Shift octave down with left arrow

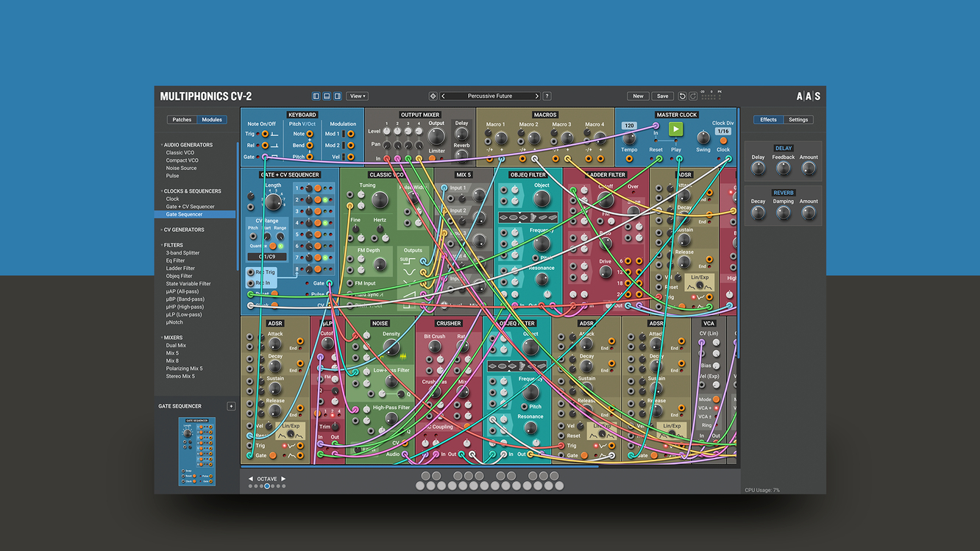click(x=250, y=479)
